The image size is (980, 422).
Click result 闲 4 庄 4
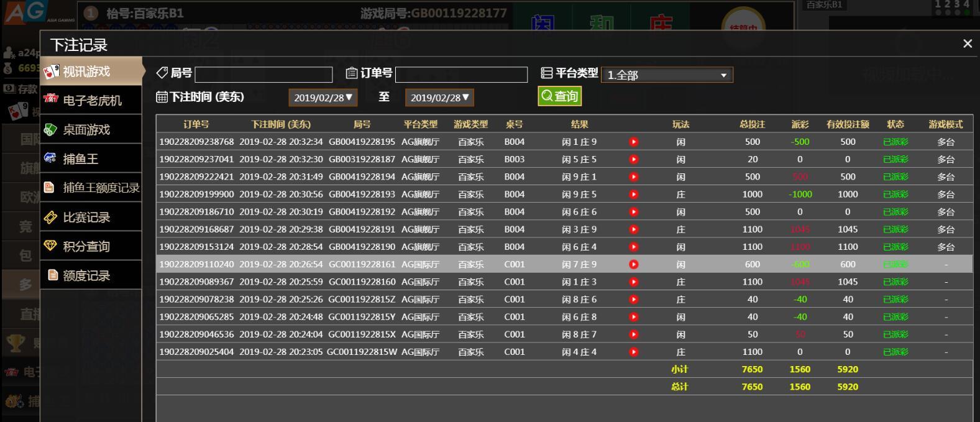[579, 352]
